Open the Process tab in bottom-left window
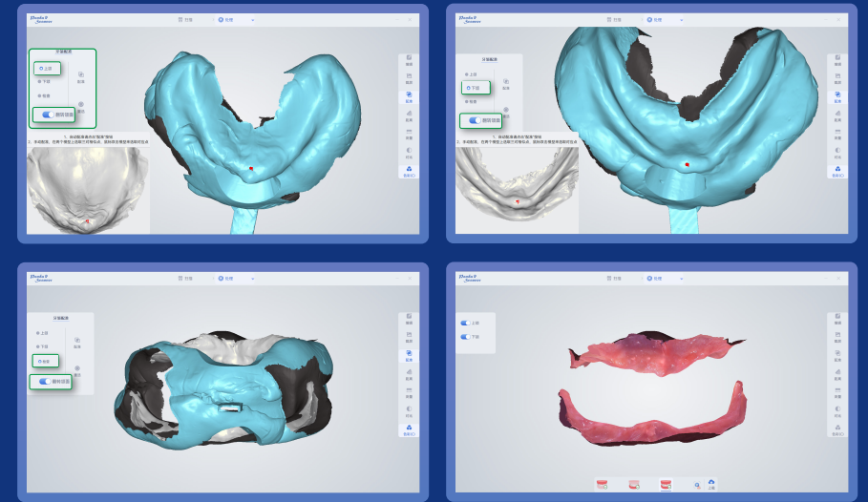868x502 pixels. coord(226,279)
